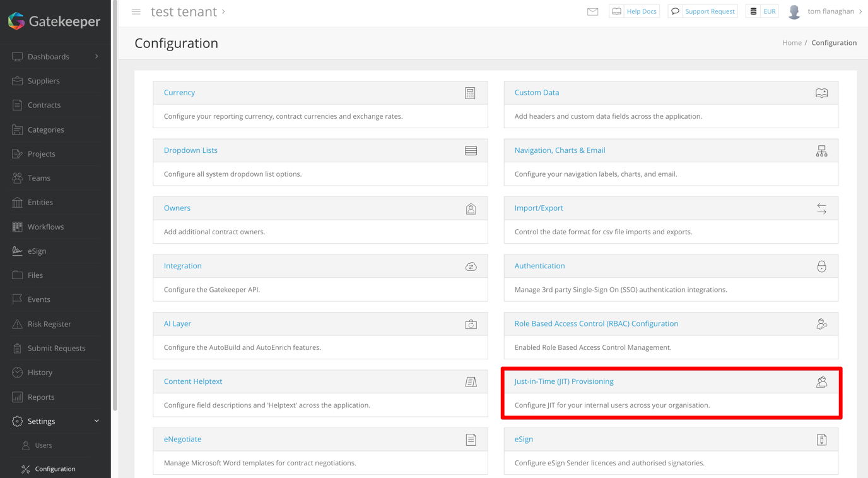
Task: Select the Workflows icon in the sidebar
Action: click(16, 226)
